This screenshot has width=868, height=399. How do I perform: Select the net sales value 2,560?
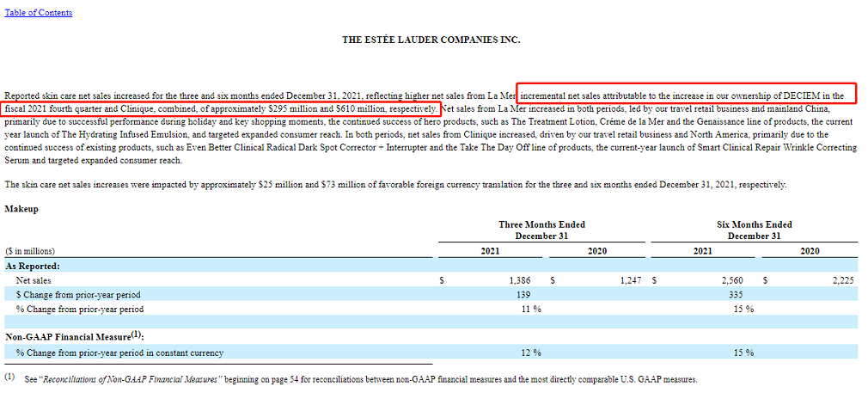[x=732, y=281]
